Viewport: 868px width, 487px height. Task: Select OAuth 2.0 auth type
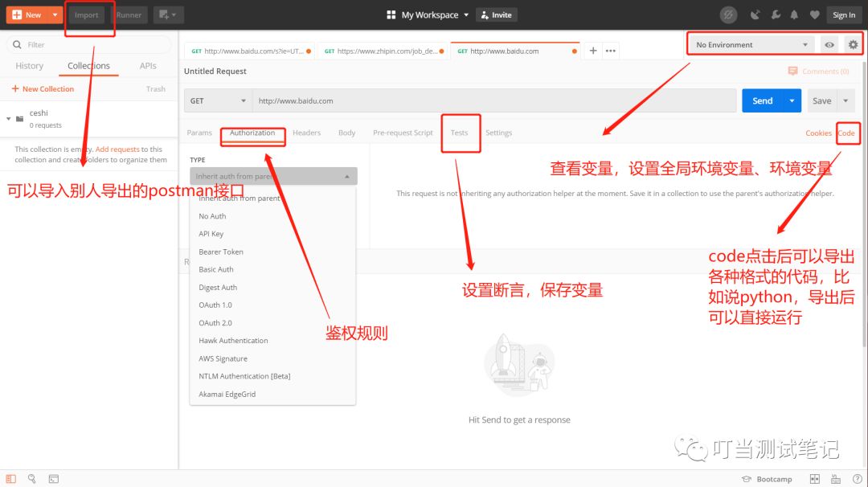point(215,322)
